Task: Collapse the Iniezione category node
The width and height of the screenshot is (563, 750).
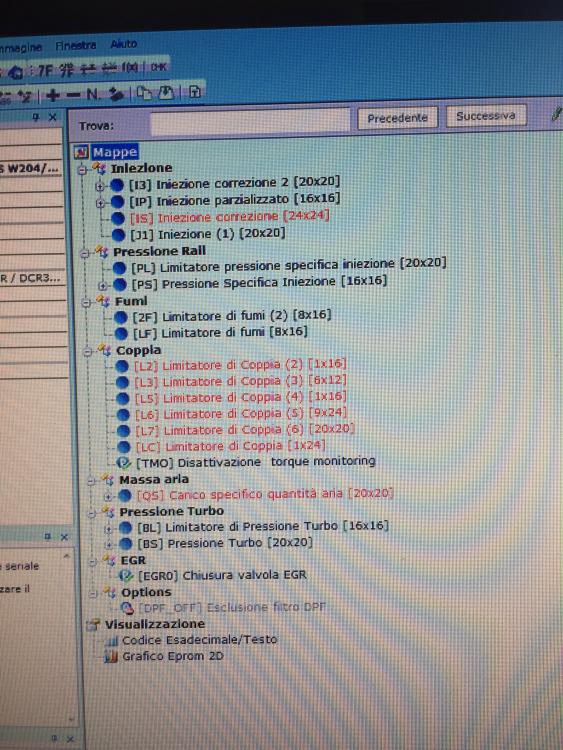Action: pyautogui.click(x=82, y=169)
